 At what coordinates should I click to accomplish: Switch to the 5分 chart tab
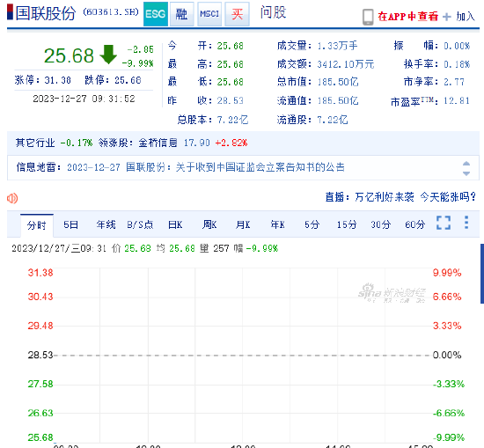pos(312,224)
